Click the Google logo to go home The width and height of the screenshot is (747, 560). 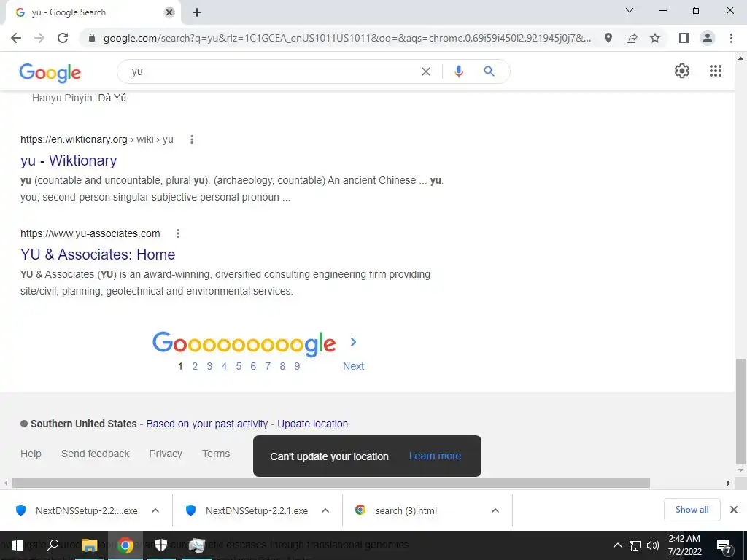50,72
